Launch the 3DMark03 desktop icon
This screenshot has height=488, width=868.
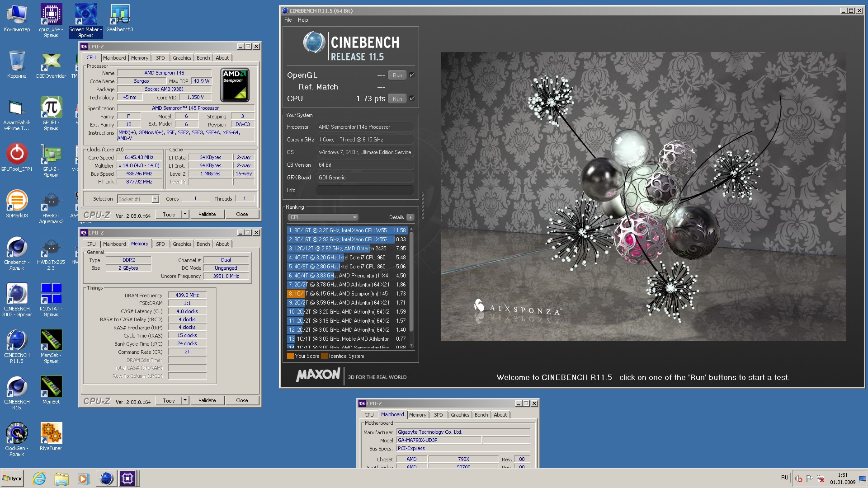point(17,204)
